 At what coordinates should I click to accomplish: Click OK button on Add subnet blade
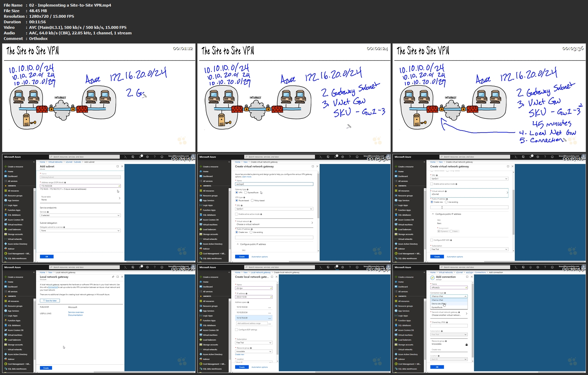[47, 257]
